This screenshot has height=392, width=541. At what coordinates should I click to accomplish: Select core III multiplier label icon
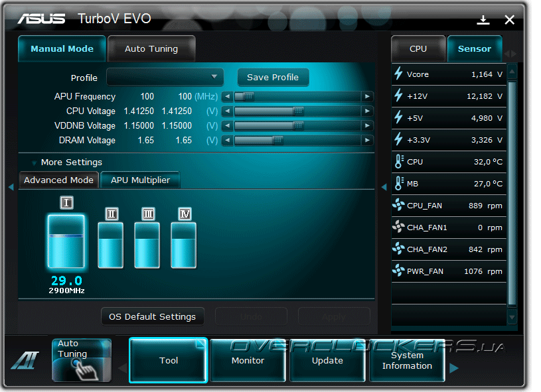[x=149, y=214]
